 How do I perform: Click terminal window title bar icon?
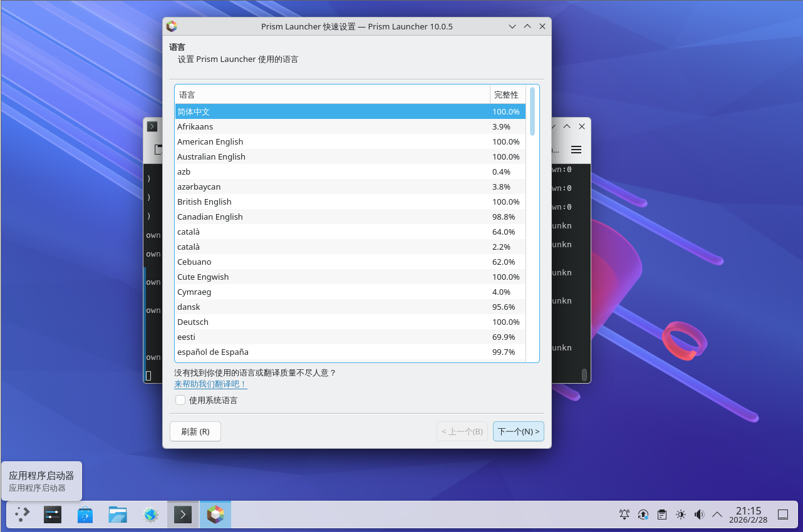click(x=152, y=126)
